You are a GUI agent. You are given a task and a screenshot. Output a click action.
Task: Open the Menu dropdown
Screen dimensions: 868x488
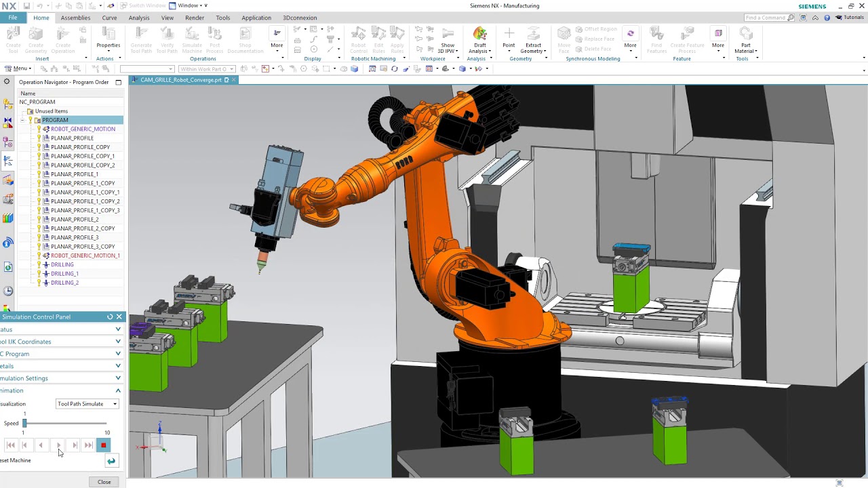[18, 68]
